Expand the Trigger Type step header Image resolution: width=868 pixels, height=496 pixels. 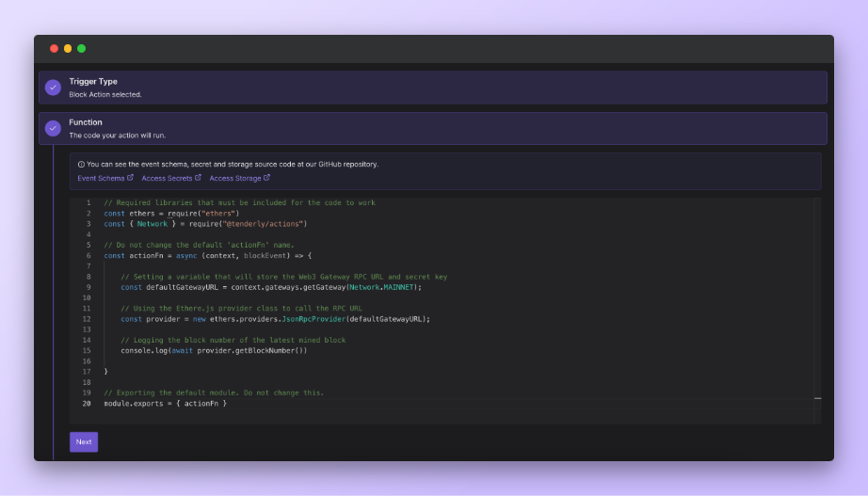[433, 88]
